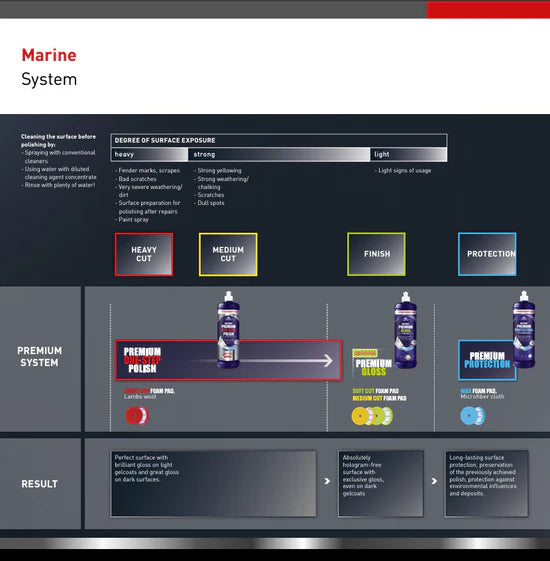Screen dimensions: 550x561
Task: Click 'Paint spray' text
Action: [x=133, y=220]
